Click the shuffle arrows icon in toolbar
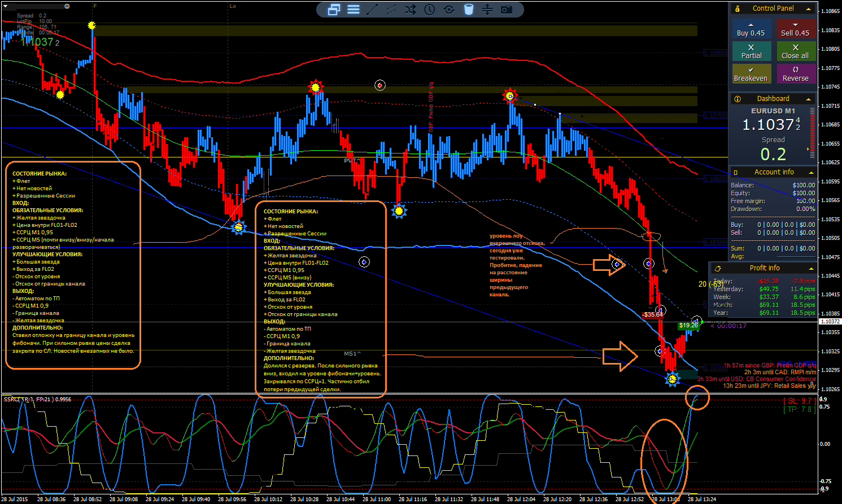Screen dimensions: 842x504 411,10
